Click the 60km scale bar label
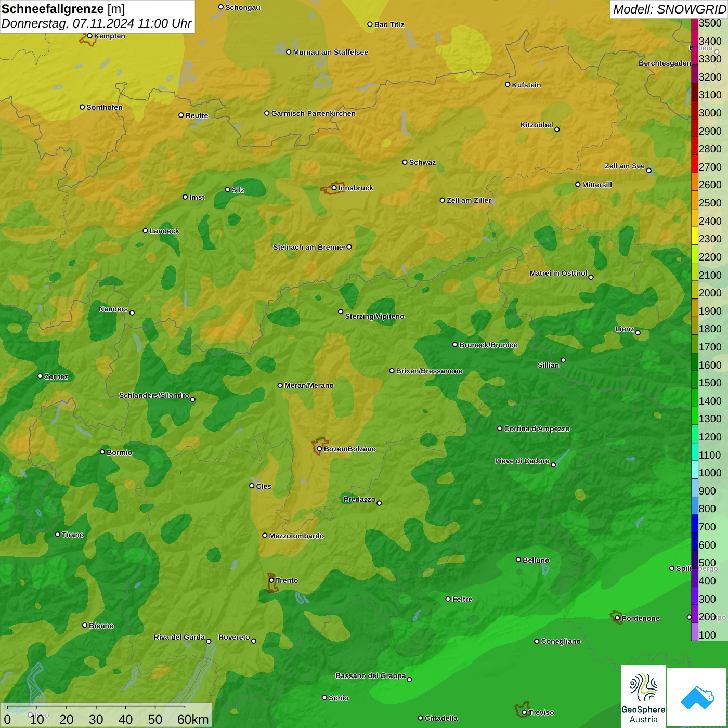The height and width of the screenshot is (728, 728). click(193, 719)
